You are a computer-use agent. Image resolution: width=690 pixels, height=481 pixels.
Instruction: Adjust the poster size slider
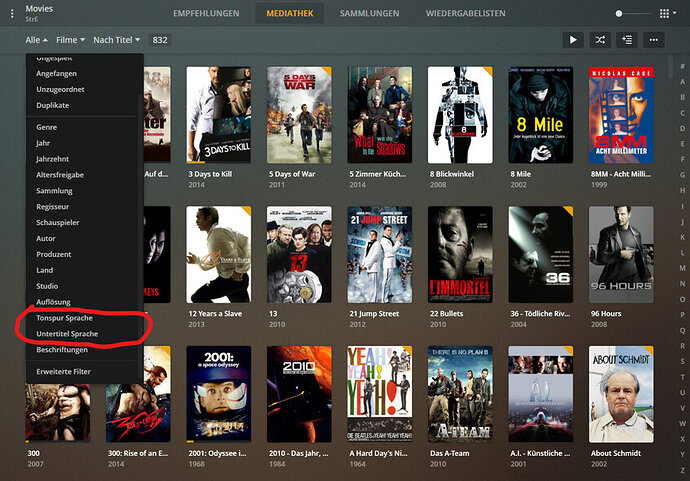coord(633,14)
